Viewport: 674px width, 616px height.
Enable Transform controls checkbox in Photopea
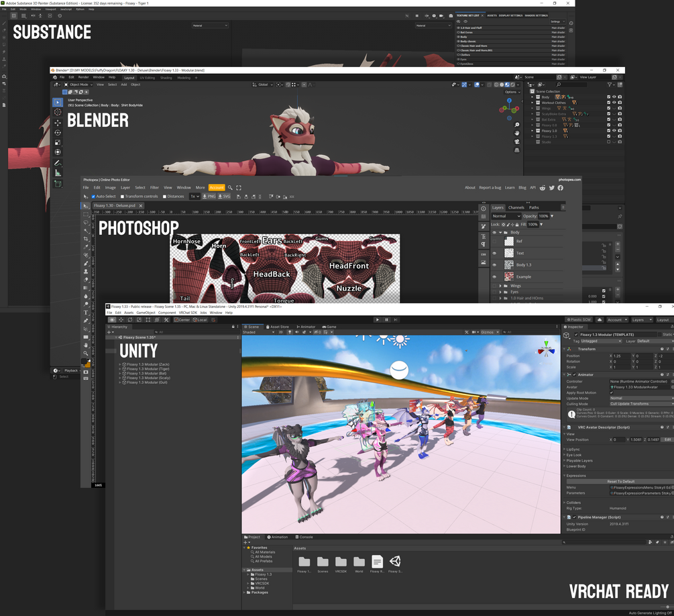123,197
